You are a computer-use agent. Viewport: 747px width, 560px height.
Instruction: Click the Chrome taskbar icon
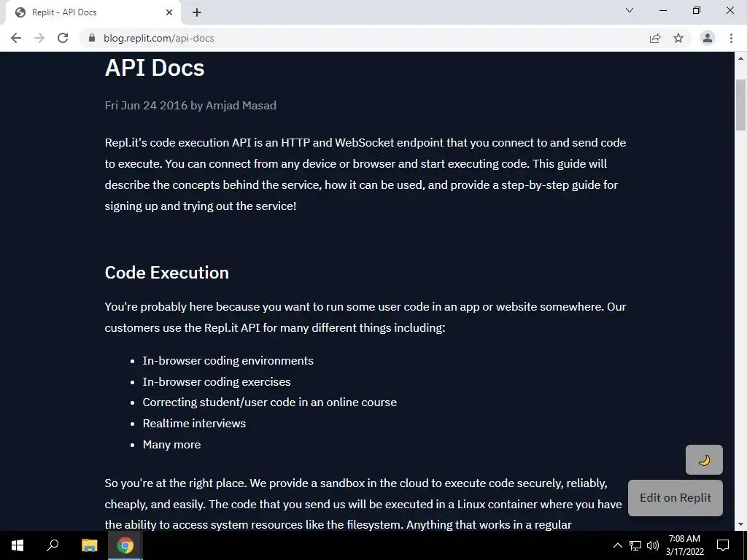[x=125, y=545]
